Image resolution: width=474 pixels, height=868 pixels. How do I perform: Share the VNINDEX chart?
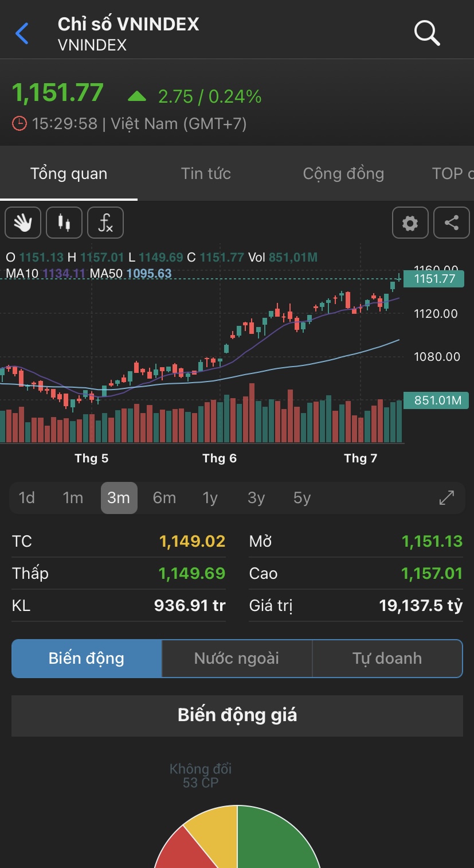pos(452,223)
